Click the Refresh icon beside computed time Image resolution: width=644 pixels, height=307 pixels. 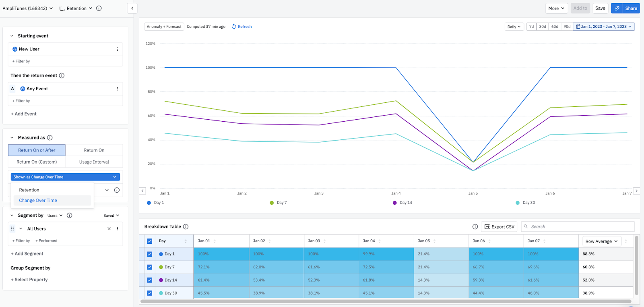234,27
